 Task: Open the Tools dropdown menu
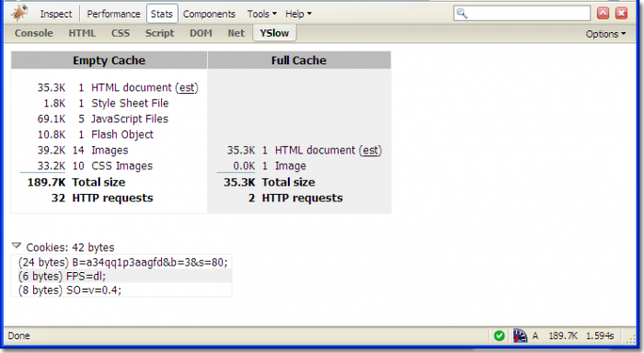[261, 14]
